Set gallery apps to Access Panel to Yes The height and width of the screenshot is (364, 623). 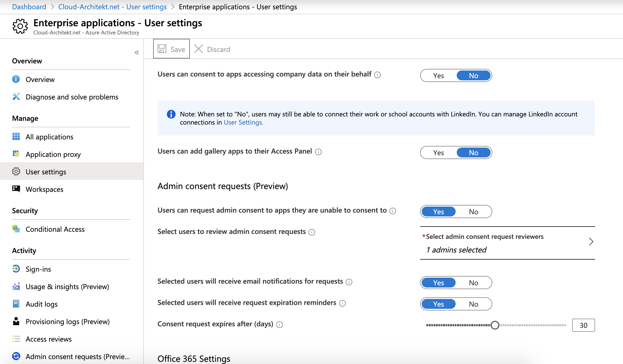(x=438, y=153)
